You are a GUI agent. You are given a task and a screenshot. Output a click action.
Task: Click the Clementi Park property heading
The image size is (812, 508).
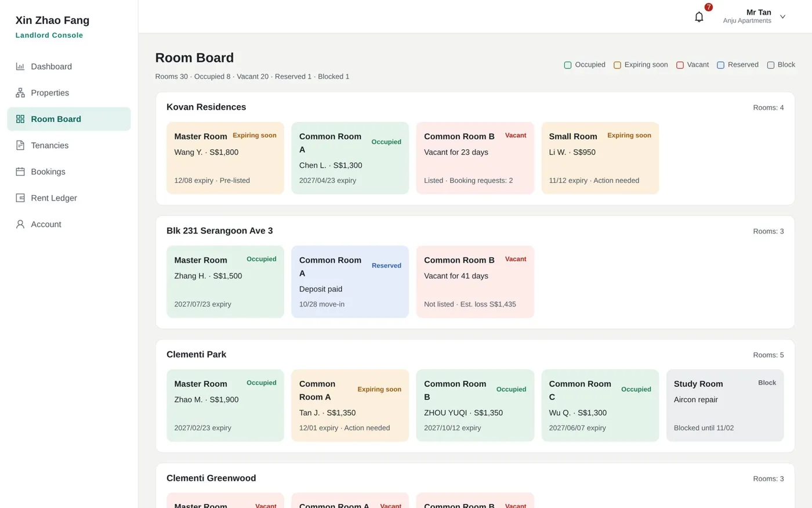coord(196,354)
